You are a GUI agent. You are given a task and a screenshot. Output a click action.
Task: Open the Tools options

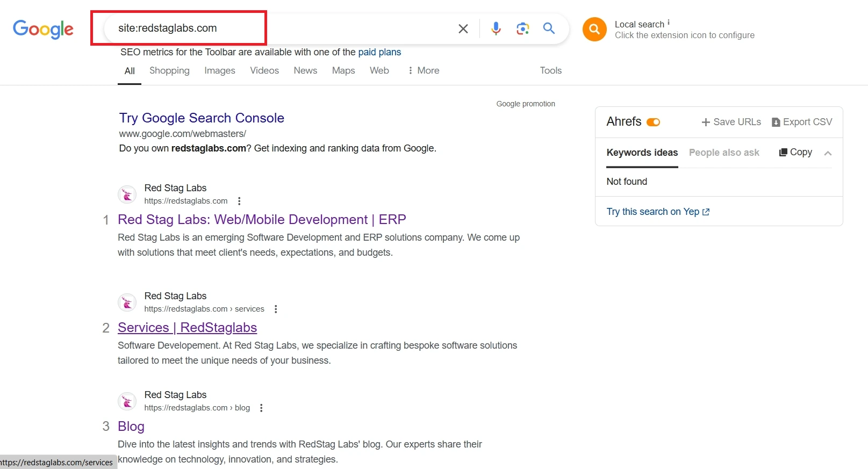pyautogui.click(x=550, y=70)
